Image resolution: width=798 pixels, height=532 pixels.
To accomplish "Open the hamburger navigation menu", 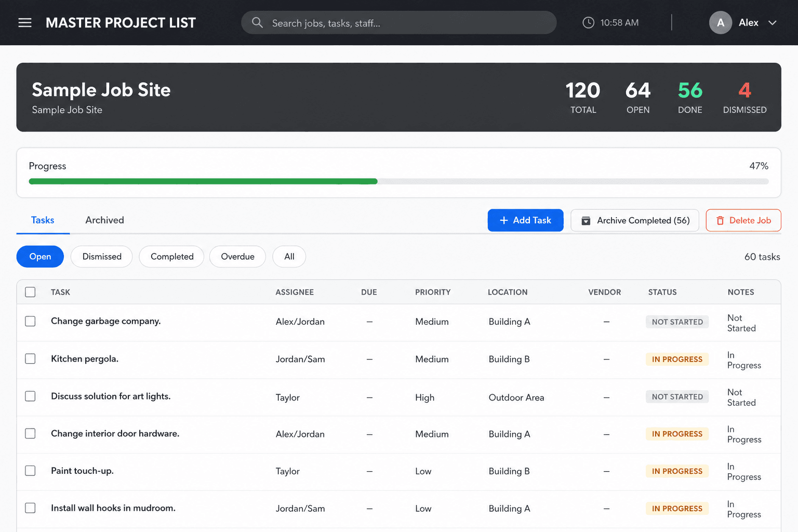I will click(25, 23).
